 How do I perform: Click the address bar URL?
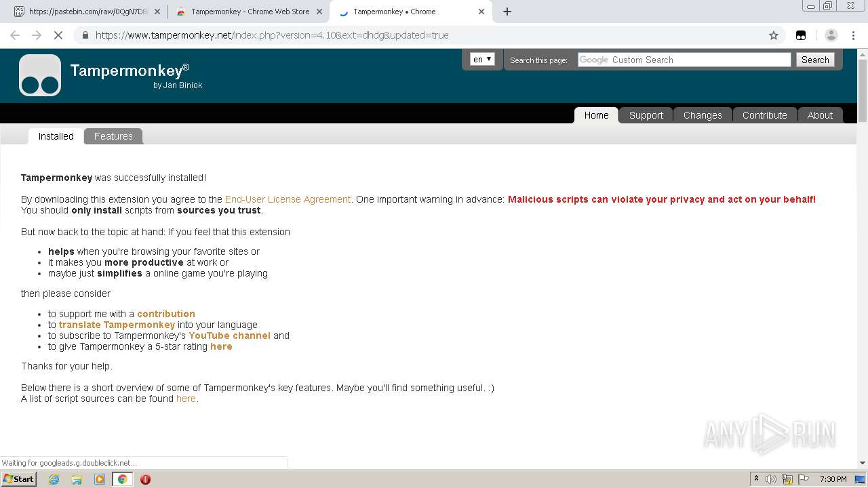point(272,35)
